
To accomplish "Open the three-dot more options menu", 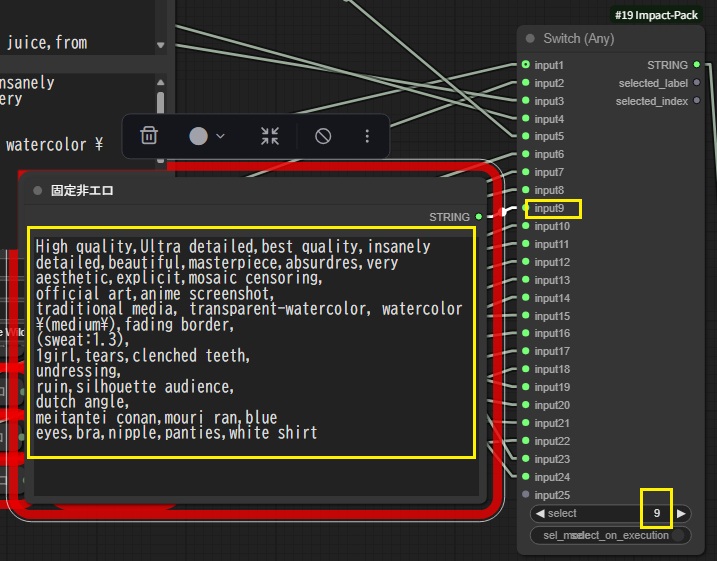I will (x=367, y=136).
